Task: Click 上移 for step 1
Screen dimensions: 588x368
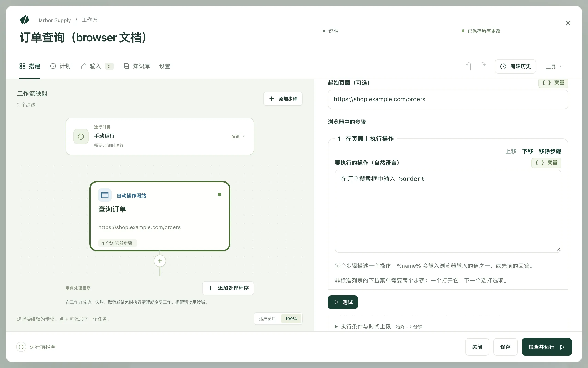Action: [x=511, y=151]
